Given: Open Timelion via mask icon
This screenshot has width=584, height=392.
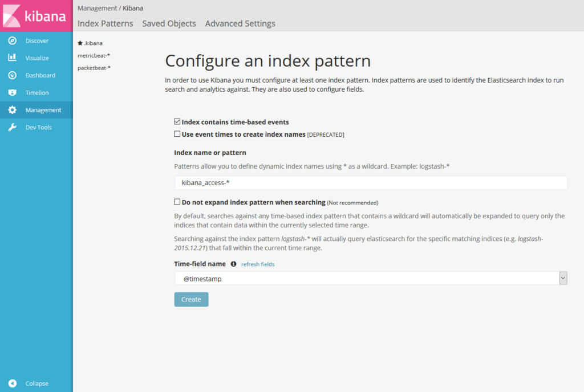Looking at the screenshot, I should coord(13,93).
